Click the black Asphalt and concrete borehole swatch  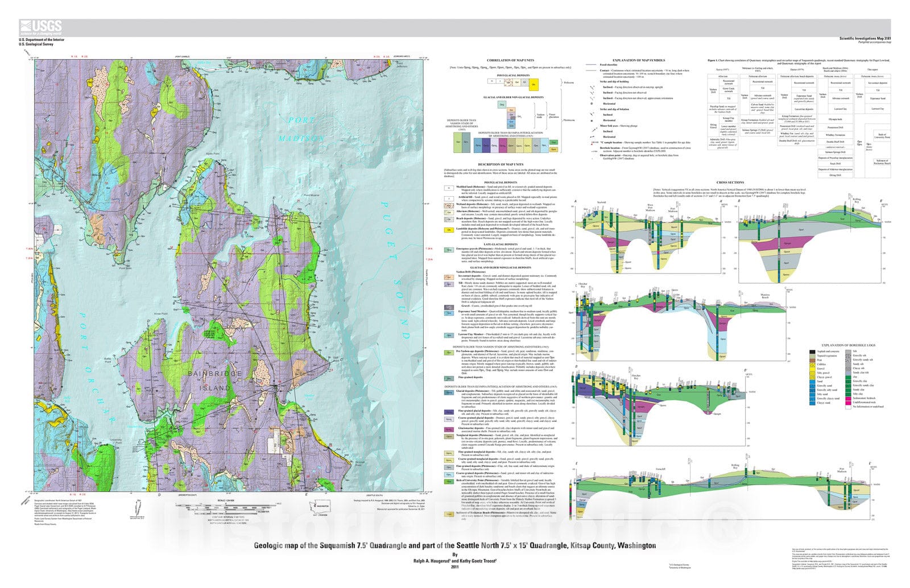813,352
